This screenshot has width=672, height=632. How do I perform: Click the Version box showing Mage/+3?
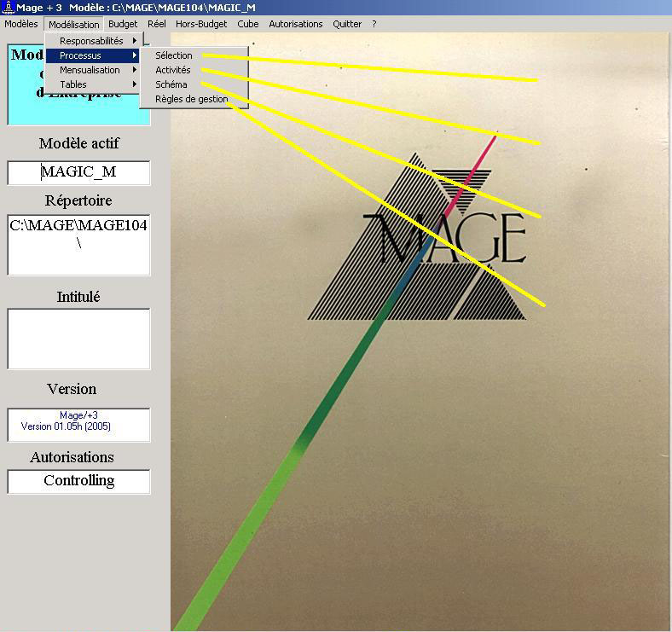tap(78, 425)
